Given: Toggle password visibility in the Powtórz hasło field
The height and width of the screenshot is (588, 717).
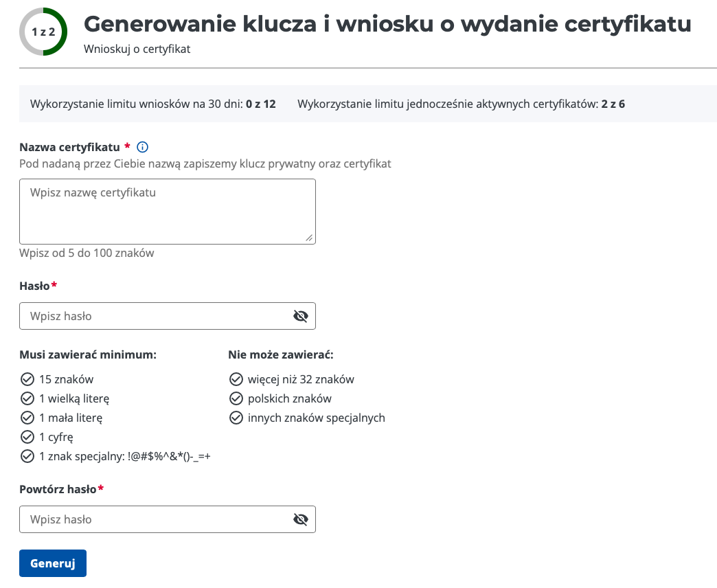Looking at the screenshot, I should pos(300,519).
